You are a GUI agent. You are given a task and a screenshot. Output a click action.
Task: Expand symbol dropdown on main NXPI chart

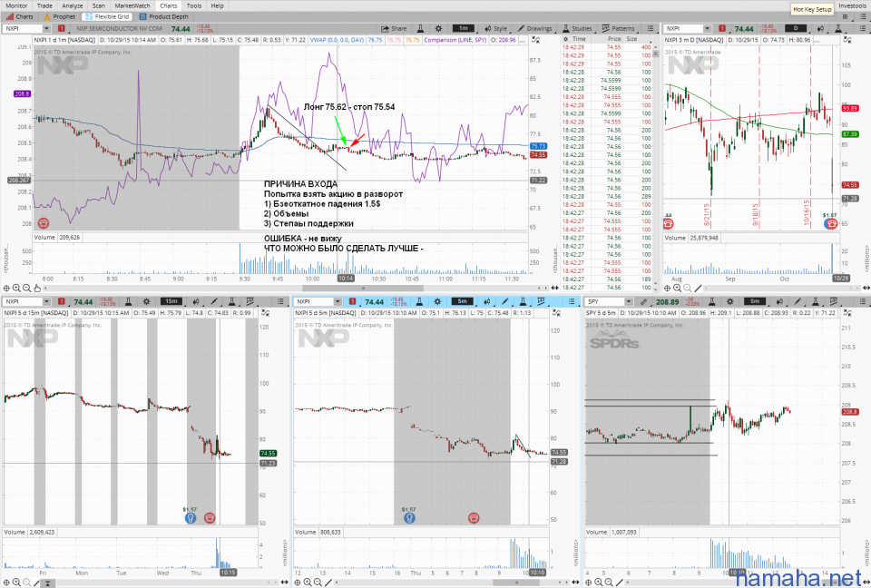tap(46, 28)
